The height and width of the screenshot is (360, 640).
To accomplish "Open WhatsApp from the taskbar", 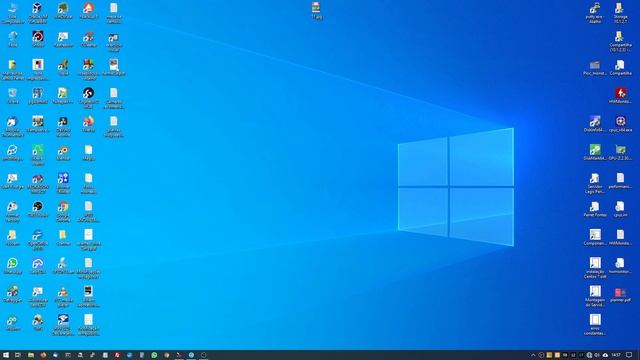I will 154,355.
